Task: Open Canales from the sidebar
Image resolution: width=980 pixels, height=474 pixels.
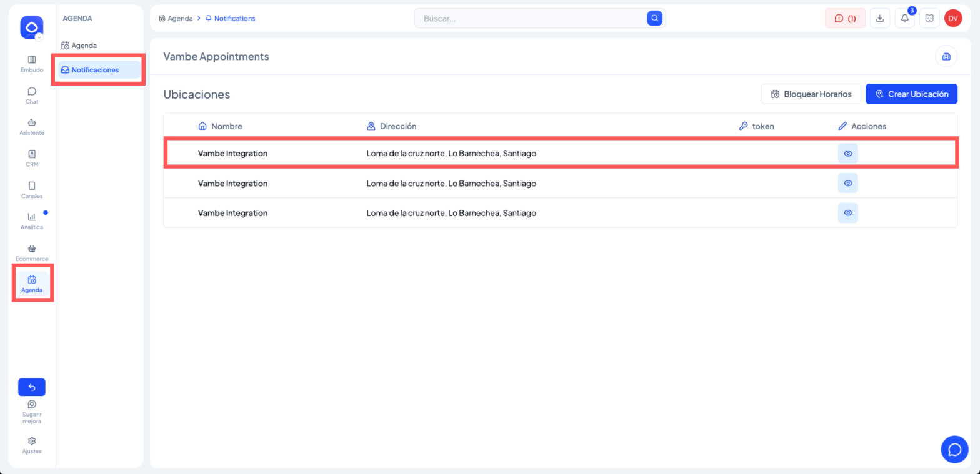Action: click(32, 189)
